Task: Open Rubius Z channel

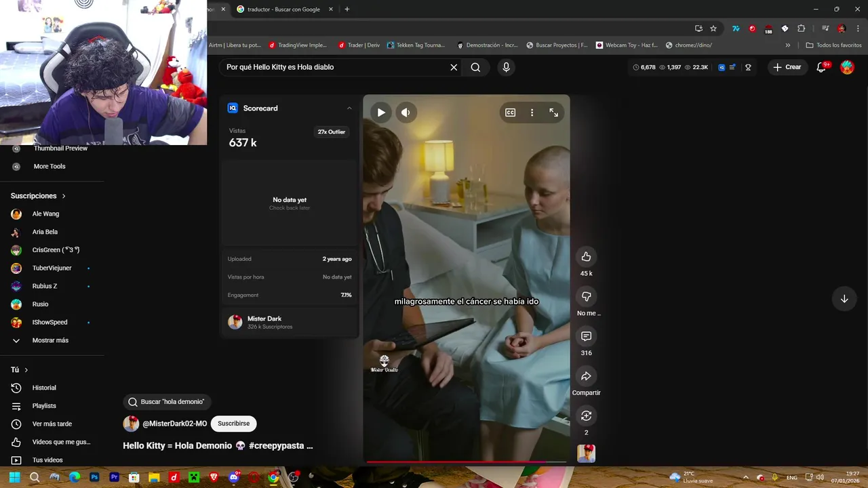Action: click(45, 286)
